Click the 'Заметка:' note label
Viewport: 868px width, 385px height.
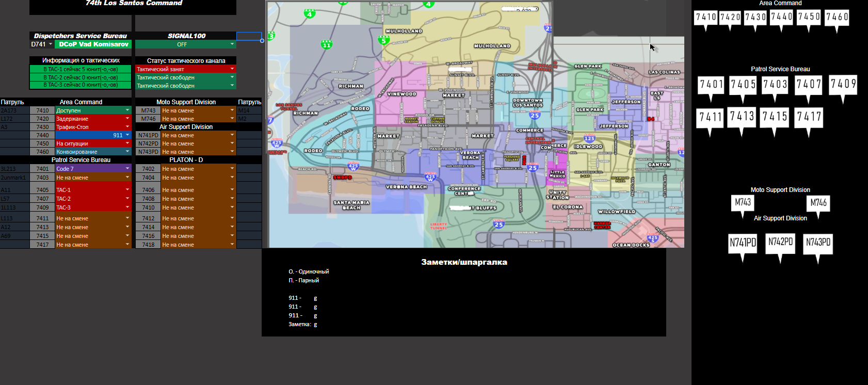(299, 324)
